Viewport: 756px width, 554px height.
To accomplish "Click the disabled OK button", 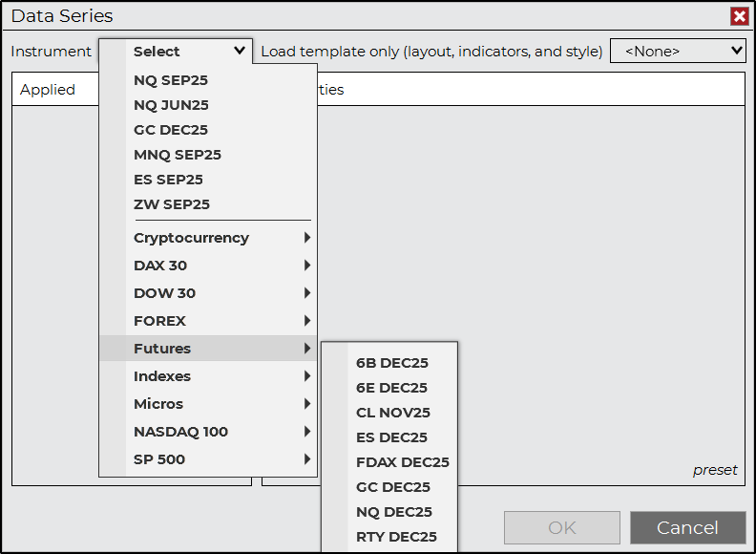I will coord(561,527).
